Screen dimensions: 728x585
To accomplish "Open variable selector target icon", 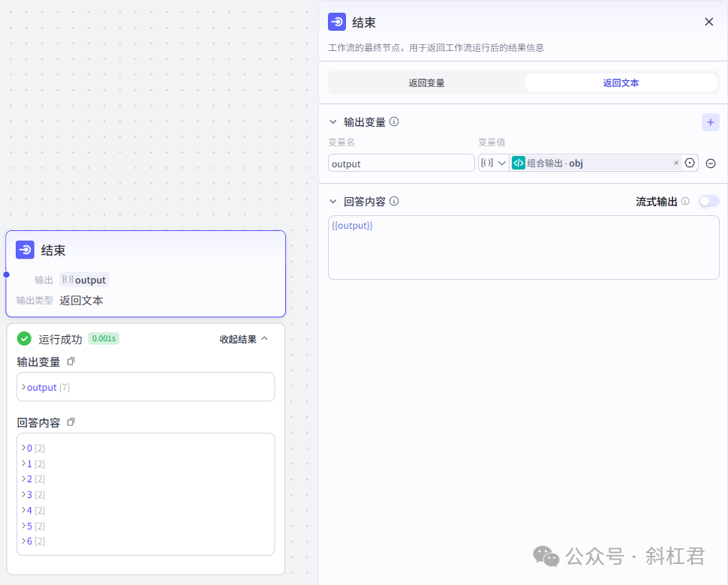I will point(690,163).
